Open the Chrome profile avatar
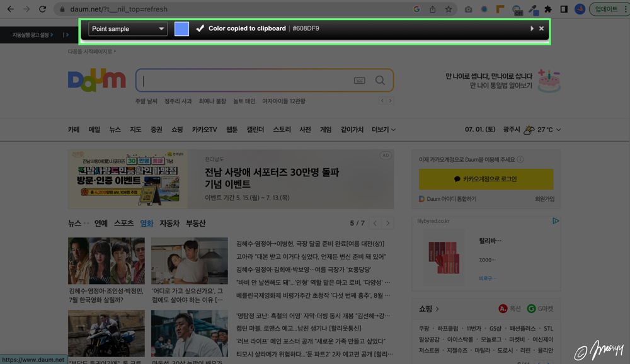Image resolution: width=630 pixels, height=364 pixels. [x=580, y=9]
